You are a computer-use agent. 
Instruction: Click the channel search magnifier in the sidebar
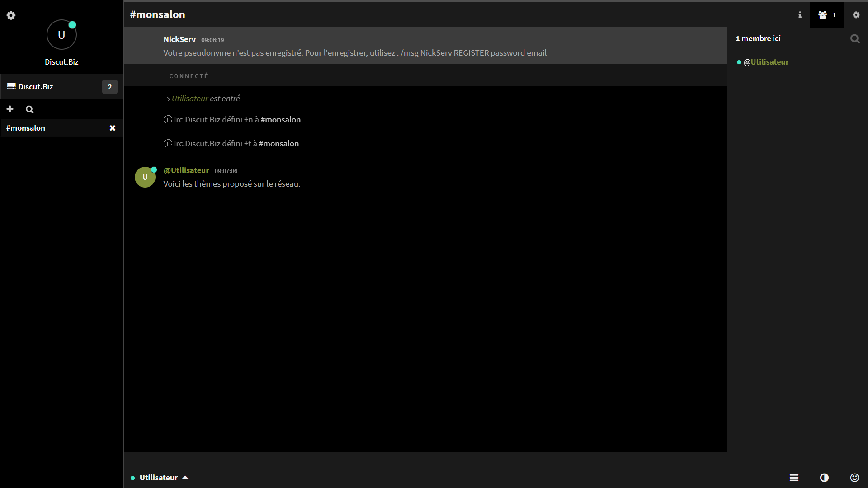(x=30, y=109)
